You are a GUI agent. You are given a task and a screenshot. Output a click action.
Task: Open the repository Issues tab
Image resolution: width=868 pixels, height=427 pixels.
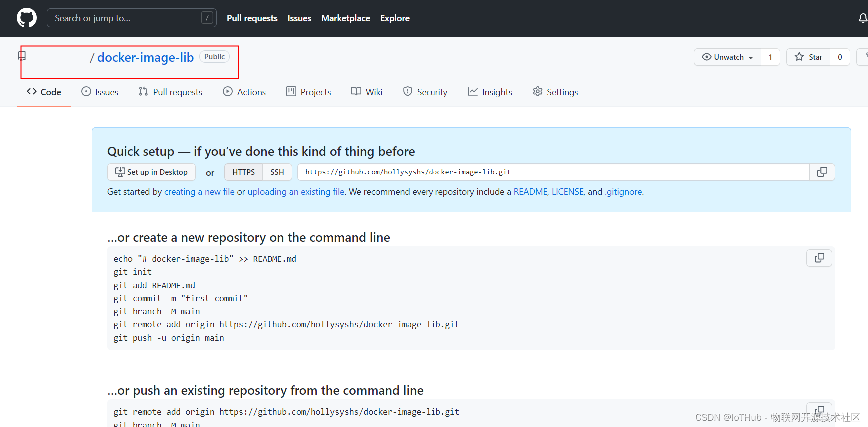point(100,92)
